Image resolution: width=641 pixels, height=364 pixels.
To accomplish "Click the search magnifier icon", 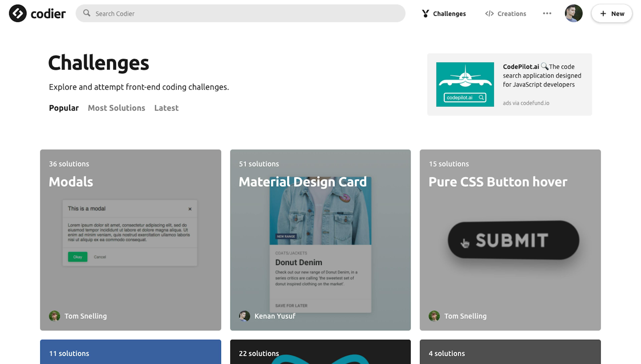I will 87,13.
